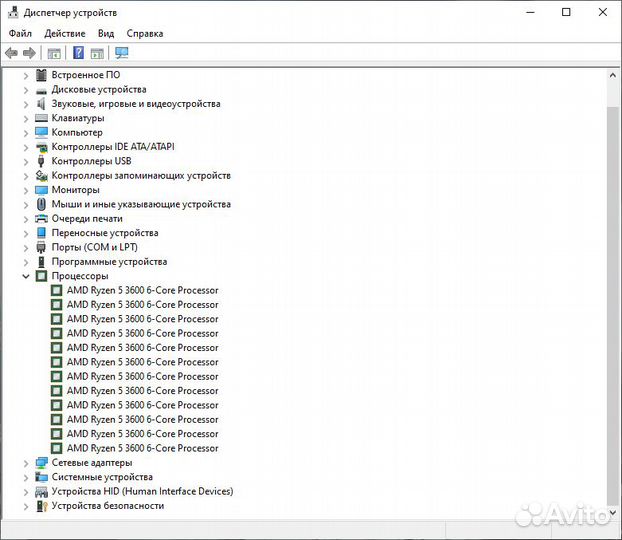
Task: Click the Компьютер monitor icon
Action: [x=41, y=132]
